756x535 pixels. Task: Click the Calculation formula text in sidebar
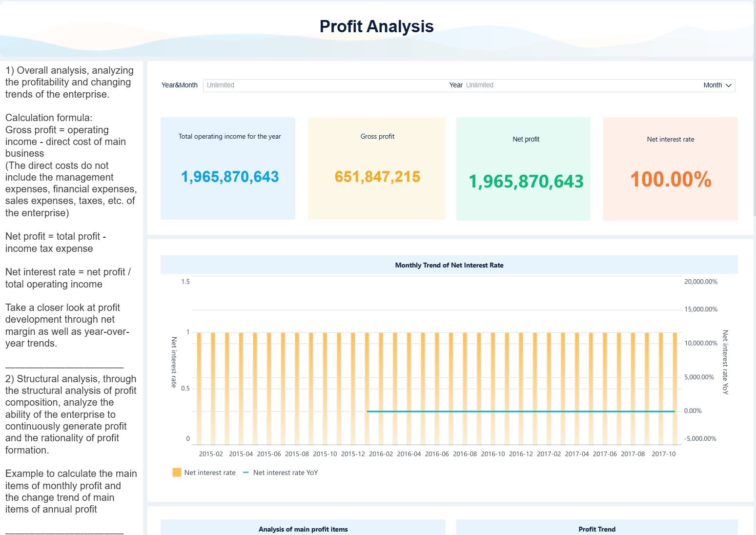49,118
